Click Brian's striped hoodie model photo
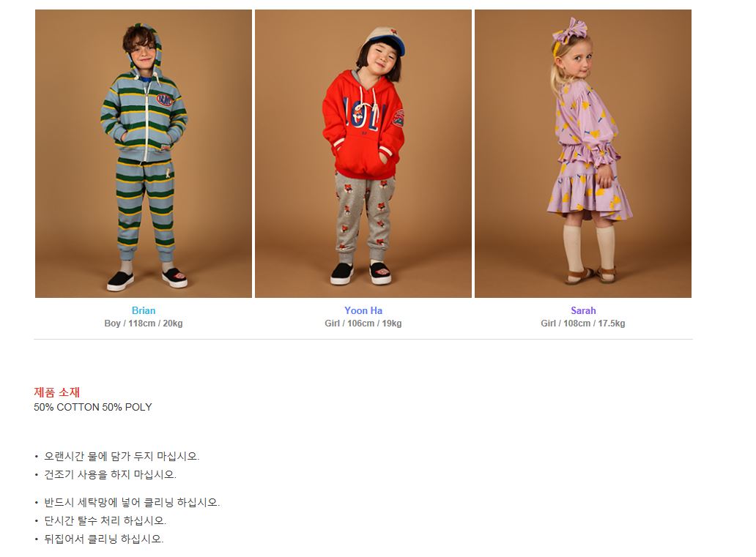 coord(144,154)
